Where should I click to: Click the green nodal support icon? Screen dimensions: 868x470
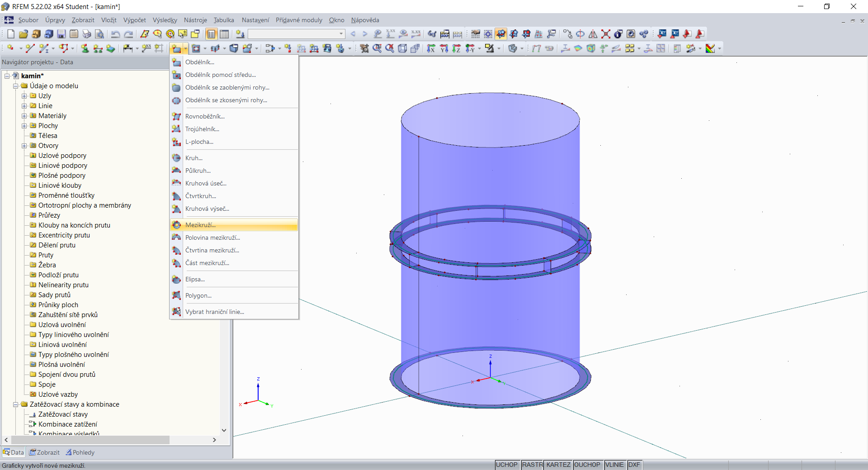click(85, 48)
